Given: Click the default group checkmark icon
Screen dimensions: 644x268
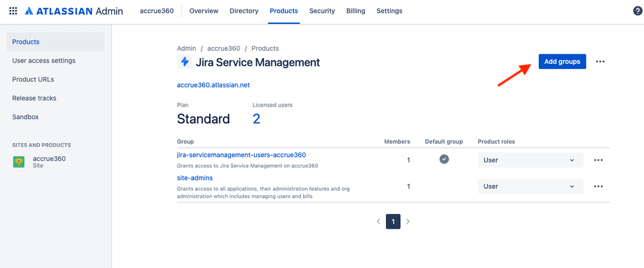Looking at the screenshot, I should click(444, 159).
